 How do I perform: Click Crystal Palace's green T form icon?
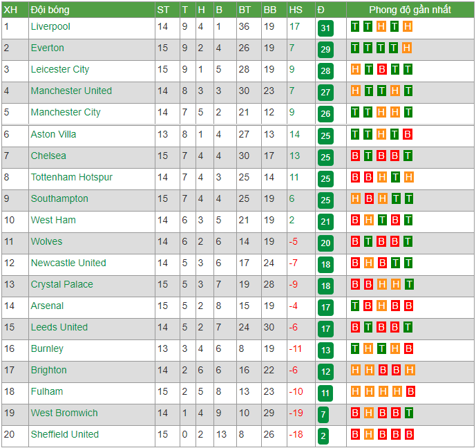click(409, 285)
